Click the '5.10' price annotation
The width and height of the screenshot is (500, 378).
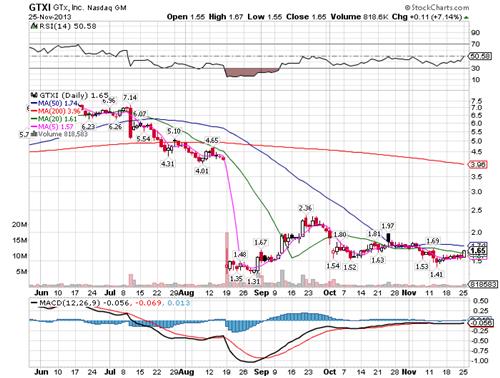coord(174,131)
